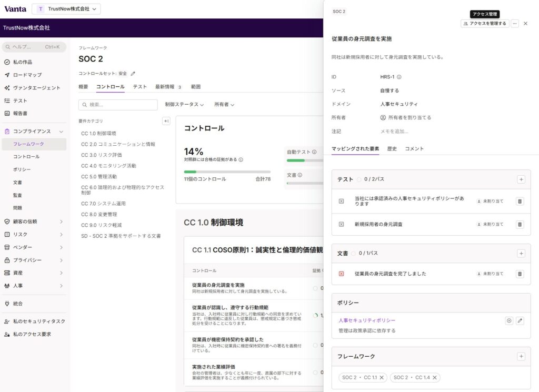Switch to the 歴史 tab

(392, 149)
